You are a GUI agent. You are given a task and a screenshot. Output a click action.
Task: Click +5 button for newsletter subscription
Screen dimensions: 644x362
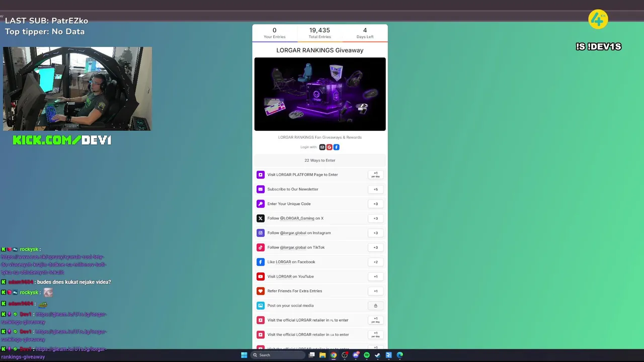[375, 189]
